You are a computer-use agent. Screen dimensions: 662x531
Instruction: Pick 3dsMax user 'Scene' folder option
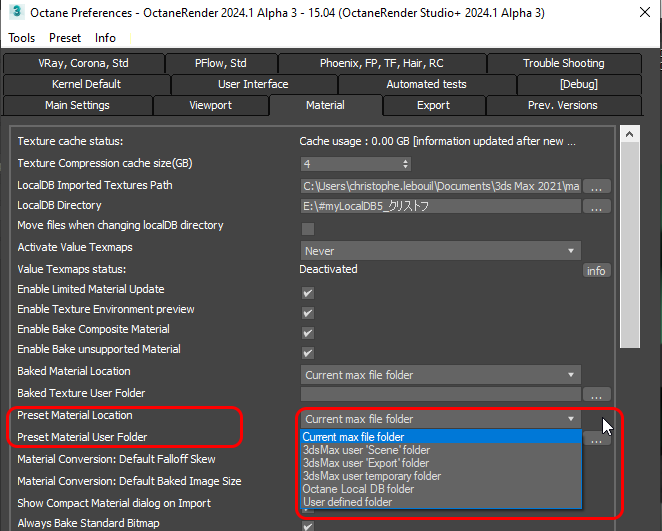click(x=366, y=450)
